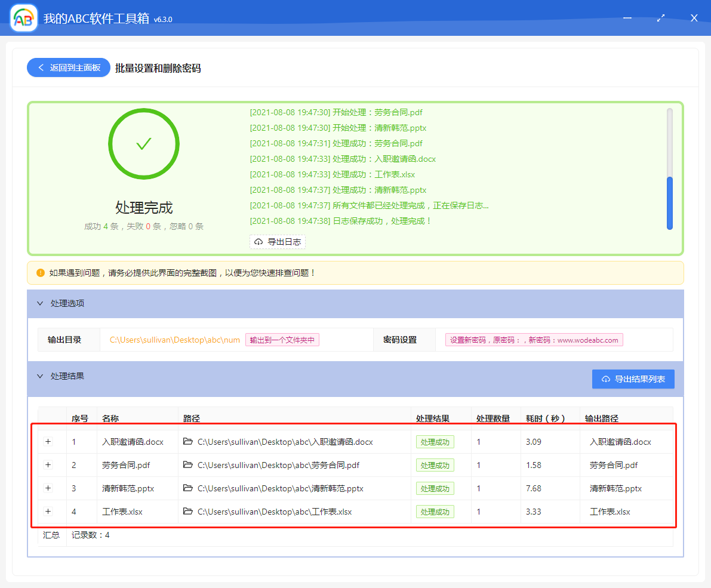Click the ABC toolbox logo in title bar
The image size is (711, 588).
22,17
